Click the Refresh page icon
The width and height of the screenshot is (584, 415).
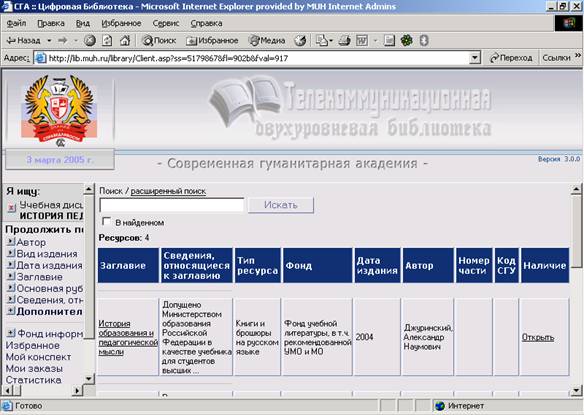[107, 40]
